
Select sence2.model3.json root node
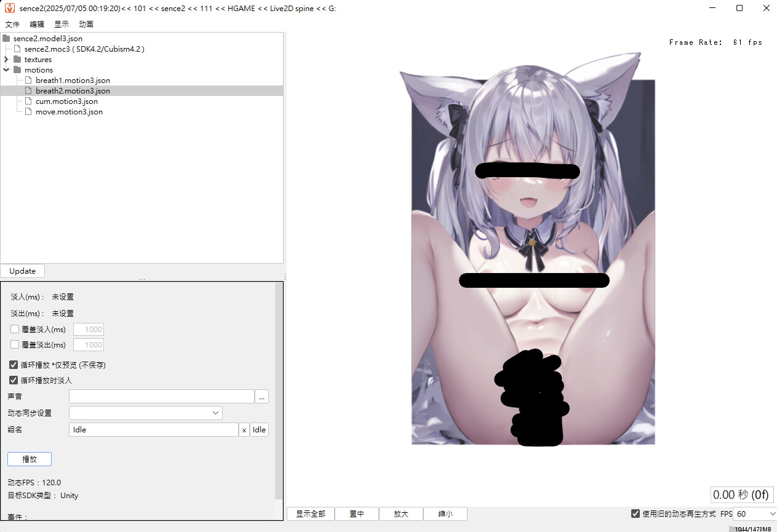48,38
